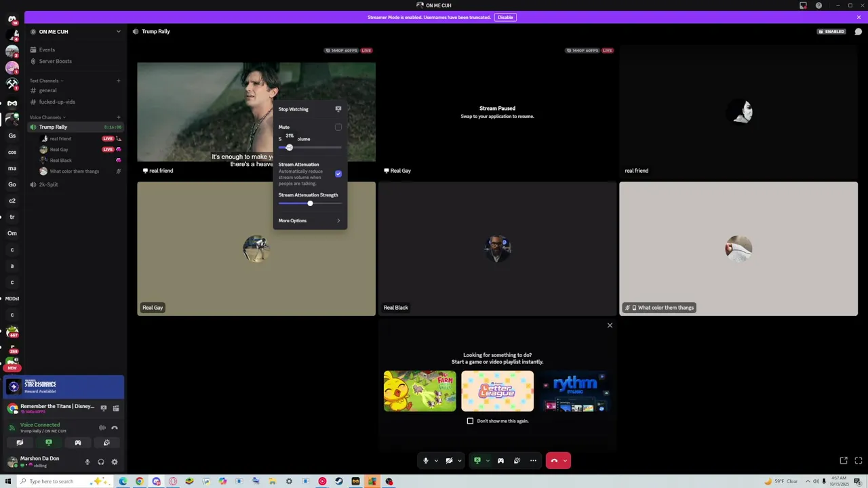Open Direct Messages home icon
This screenshot has width=868, height=488.
pos(12,19)
